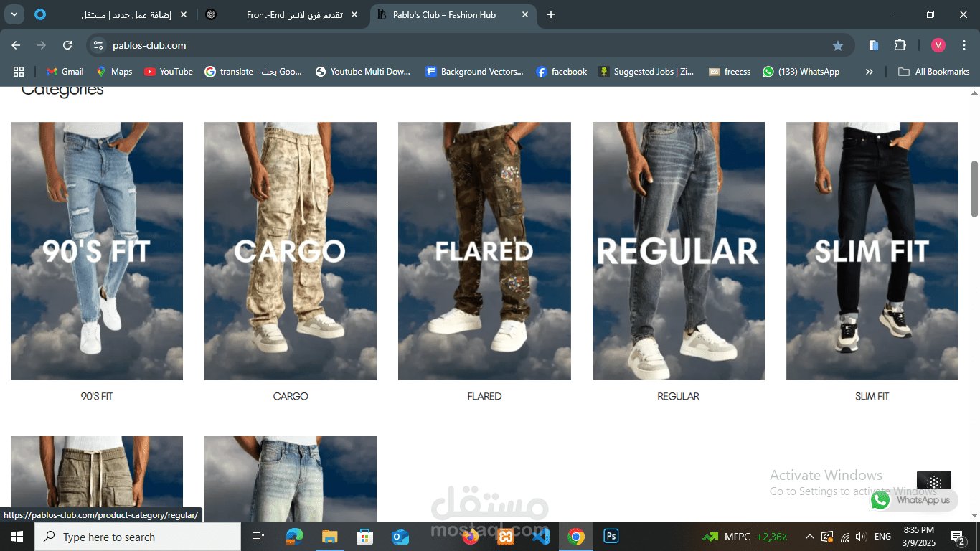This screenshot has width=980, height=551.
Task: Open the Background Vectors bookmark
Action: click(x=475, y=72)
